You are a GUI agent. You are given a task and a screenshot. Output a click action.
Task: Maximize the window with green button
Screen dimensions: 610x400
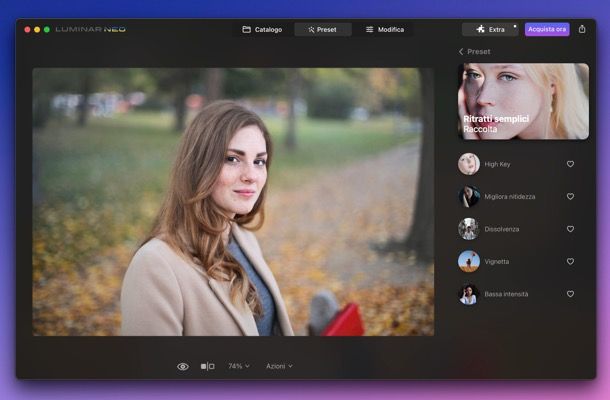tap(47, 30)
